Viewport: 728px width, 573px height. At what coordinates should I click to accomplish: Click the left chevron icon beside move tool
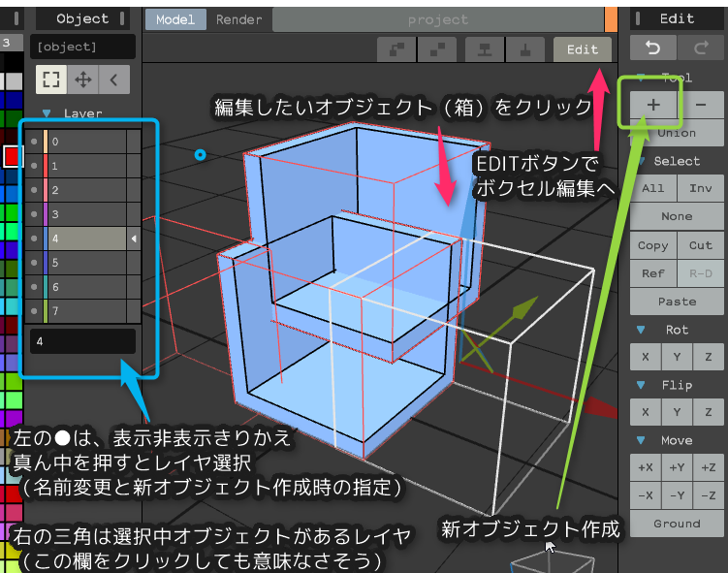114,80
